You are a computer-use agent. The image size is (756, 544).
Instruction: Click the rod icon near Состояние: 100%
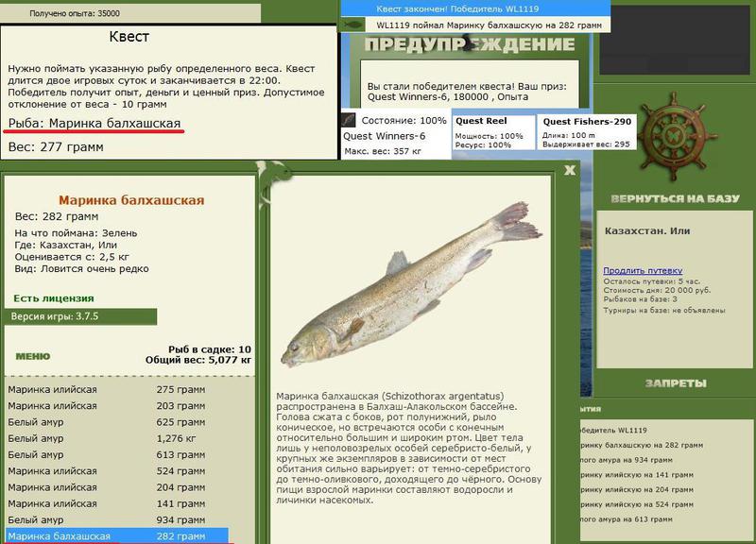348,120
